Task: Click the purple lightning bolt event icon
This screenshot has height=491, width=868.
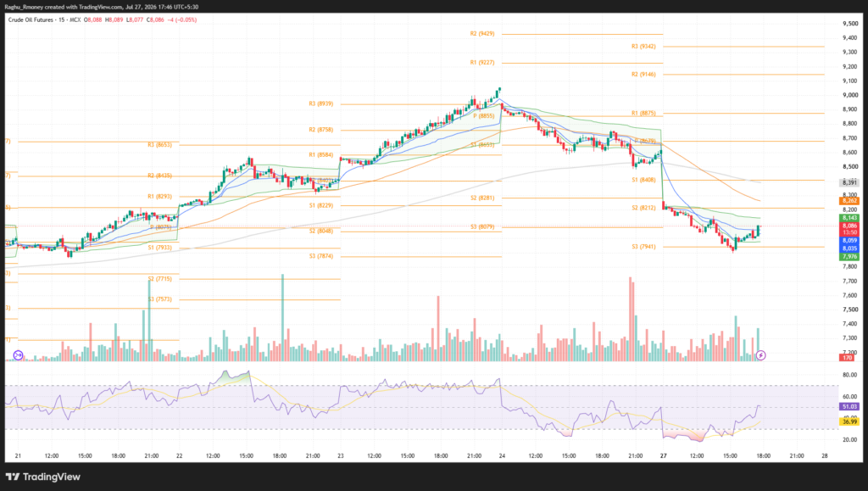Action: (x=761, y=355)
